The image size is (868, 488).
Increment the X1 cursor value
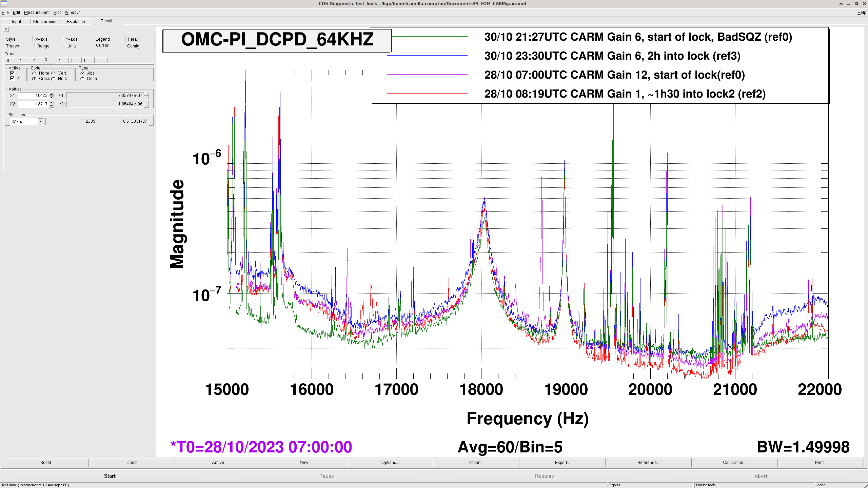tap(51, 94)
